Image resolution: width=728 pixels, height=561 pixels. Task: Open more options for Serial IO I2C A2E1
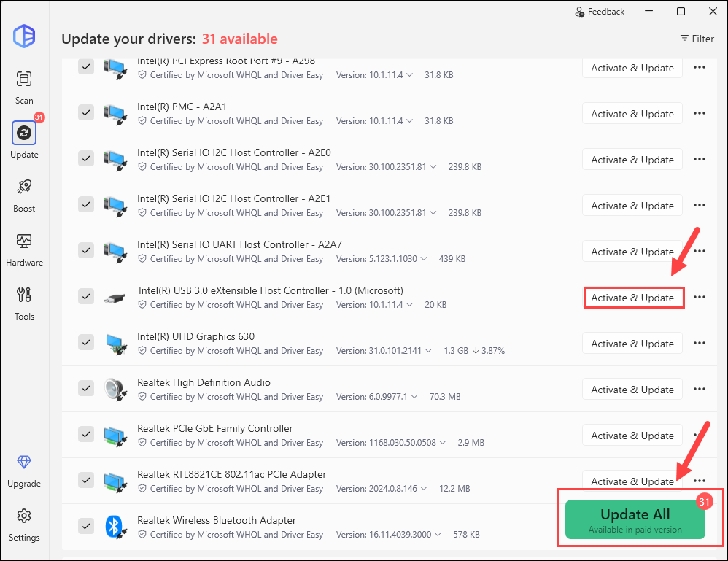coord(700,205)
